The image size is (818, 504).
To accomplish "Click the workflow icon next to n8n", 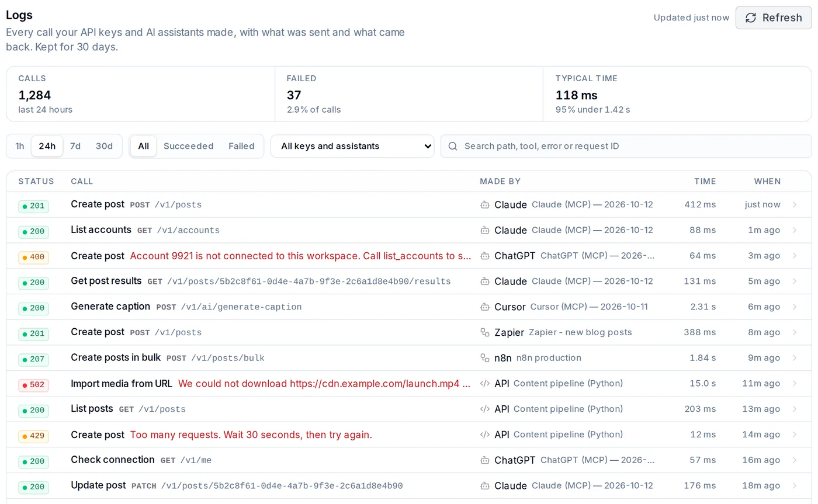I will coord(484,358).
